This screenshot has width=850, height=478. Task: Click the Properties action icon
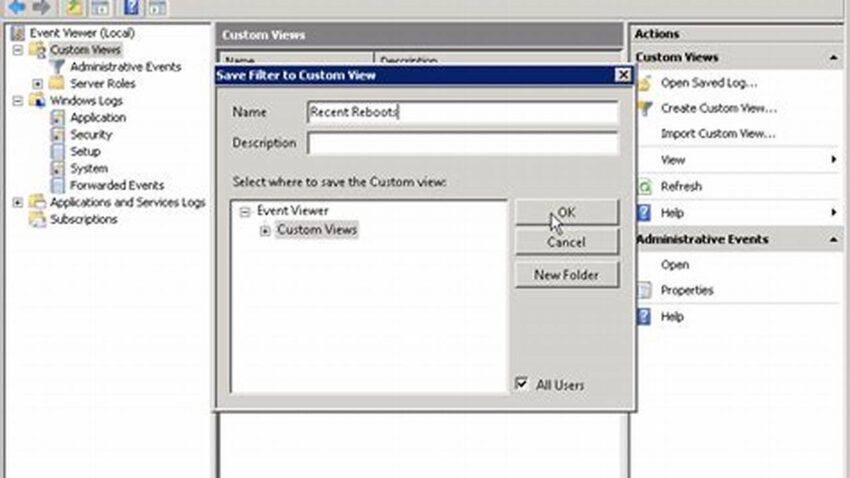645,290
